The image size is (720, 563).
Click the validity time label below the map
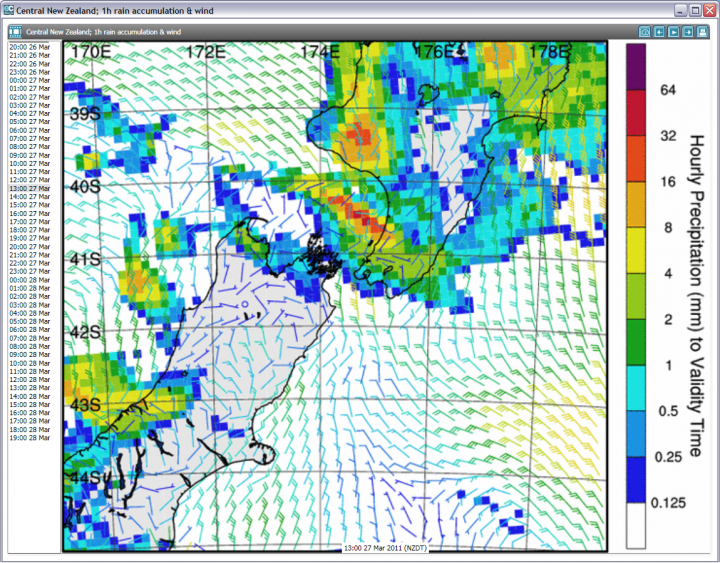point(385,548)
